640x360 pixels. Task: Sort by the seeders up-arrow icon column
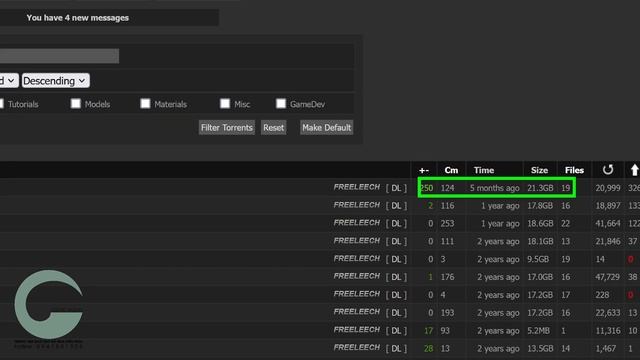point(634,170)
